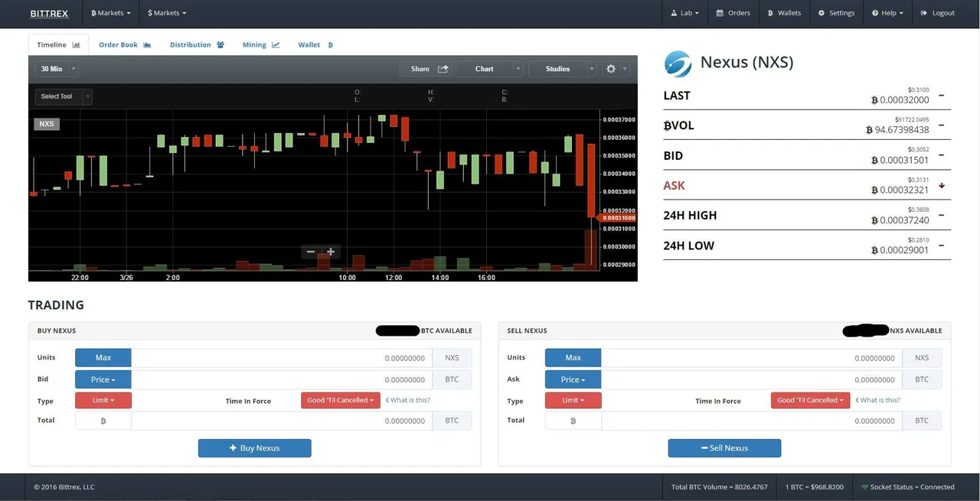Click the Share chart button
Viewport: 980px width, 501px height.
point(427,69)
